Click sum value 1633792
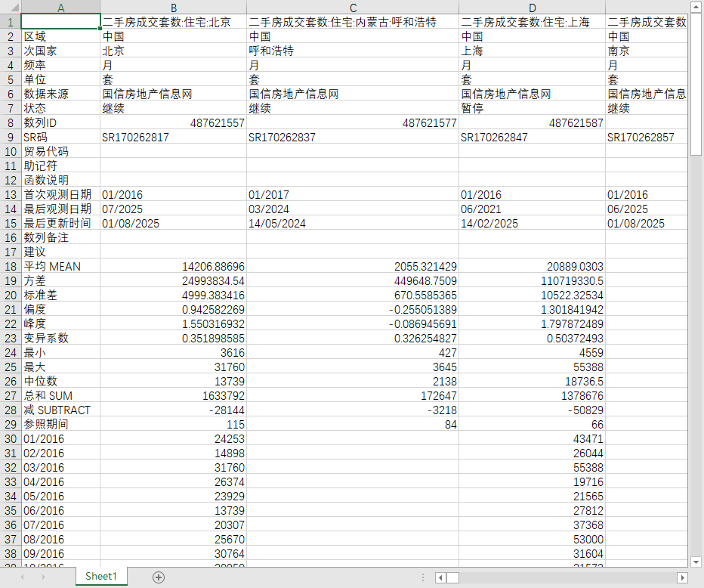Image resolution: width=704 pixels, height=588 pixels. coord(173,396)
